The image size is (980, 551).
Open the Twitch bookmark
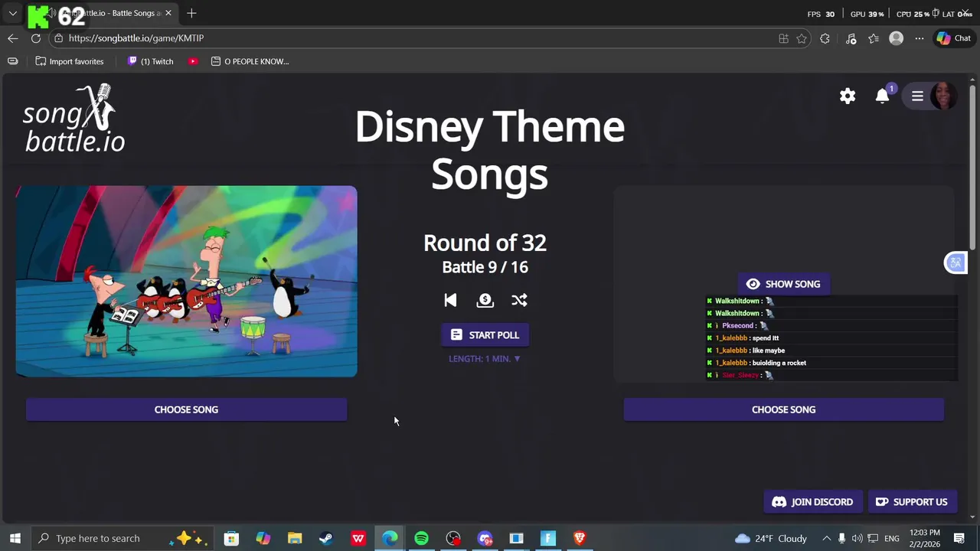[x=150, y=61]
